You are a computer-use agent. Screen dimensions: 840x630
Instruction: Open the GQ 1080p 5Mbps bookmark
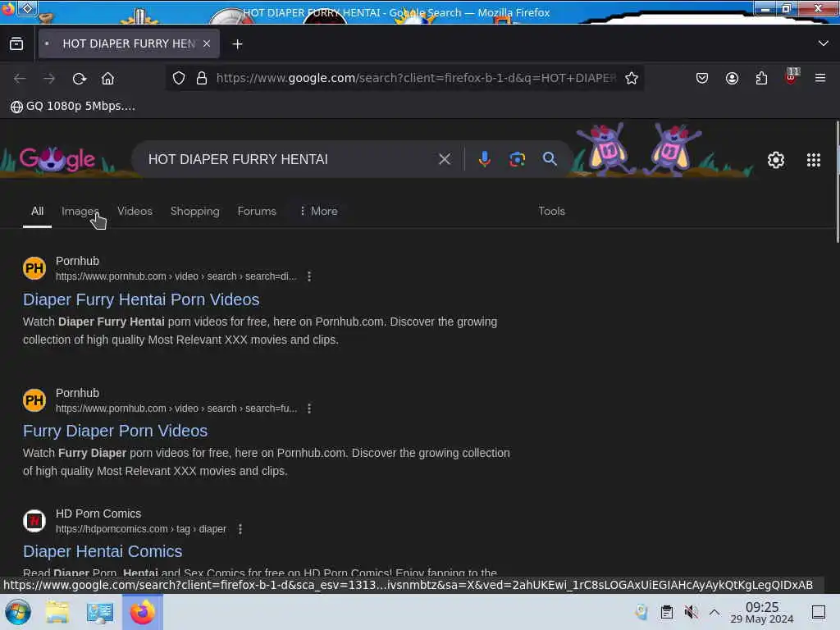pyautogui.click(x=73, y=106)
